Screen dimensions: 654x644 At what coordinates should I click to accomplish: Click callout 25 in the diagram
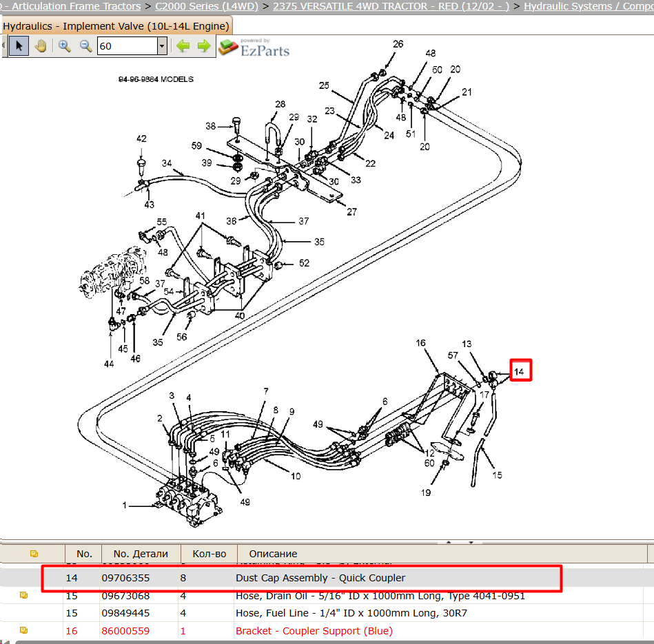324,85
